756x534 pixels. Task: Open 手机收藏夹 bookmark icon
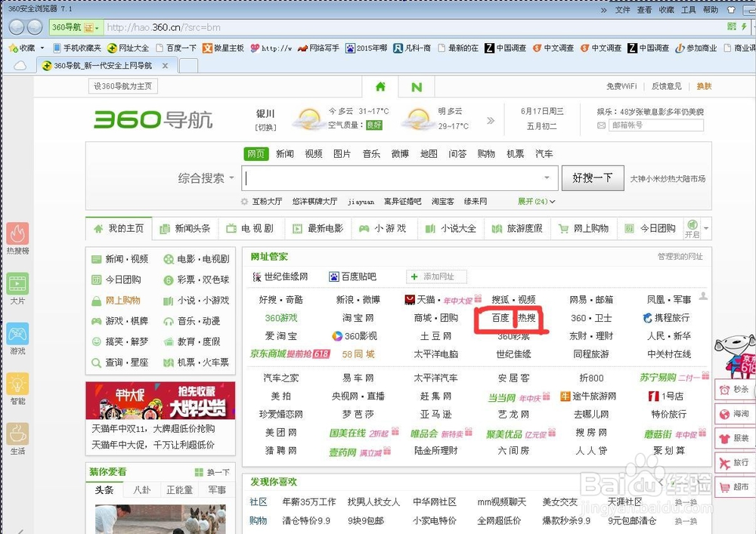point(57,48)
